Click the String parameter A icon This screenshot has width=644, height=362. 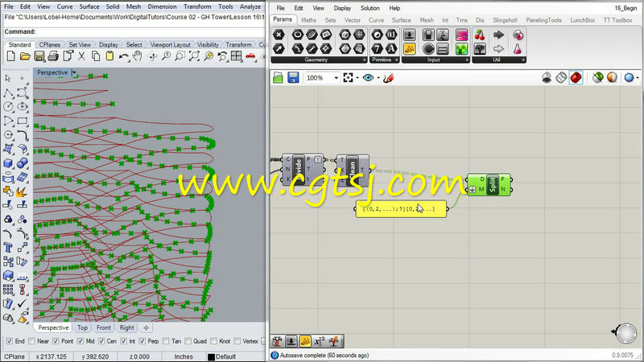click(x=391, y=49)
